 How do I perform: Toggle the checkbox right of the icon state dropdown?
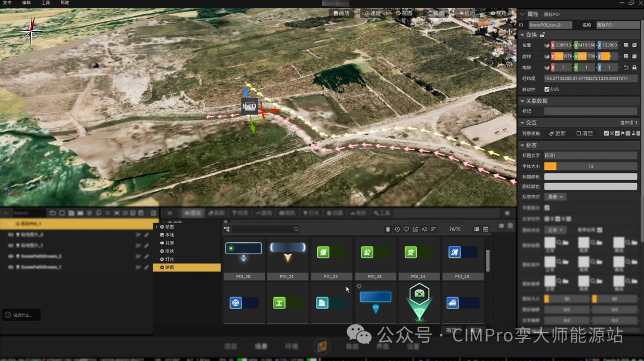coord(600,230)
